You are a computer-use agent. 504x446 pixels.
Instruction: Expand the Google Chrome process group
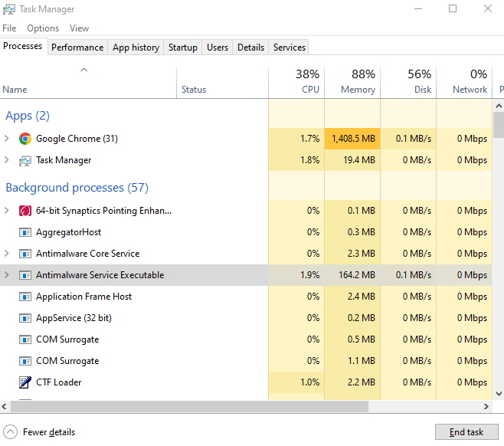pos(7,139)
